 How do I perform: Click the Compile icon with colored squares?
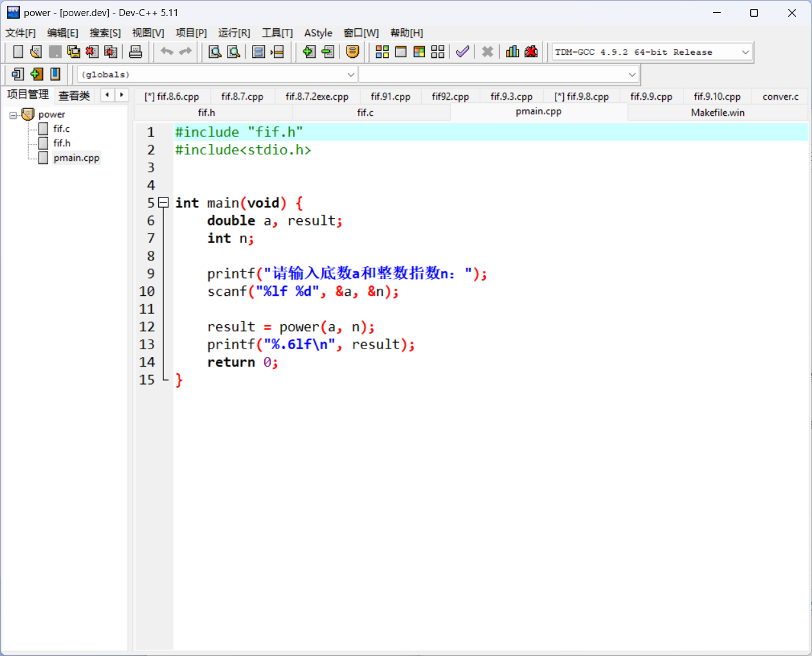tap(382, 52)
